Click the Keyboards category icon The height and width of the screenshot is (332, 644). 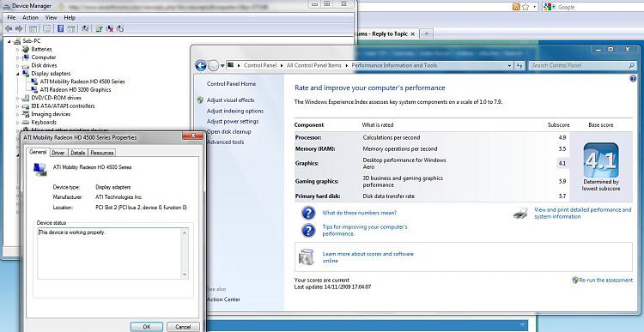pos(26,123)
